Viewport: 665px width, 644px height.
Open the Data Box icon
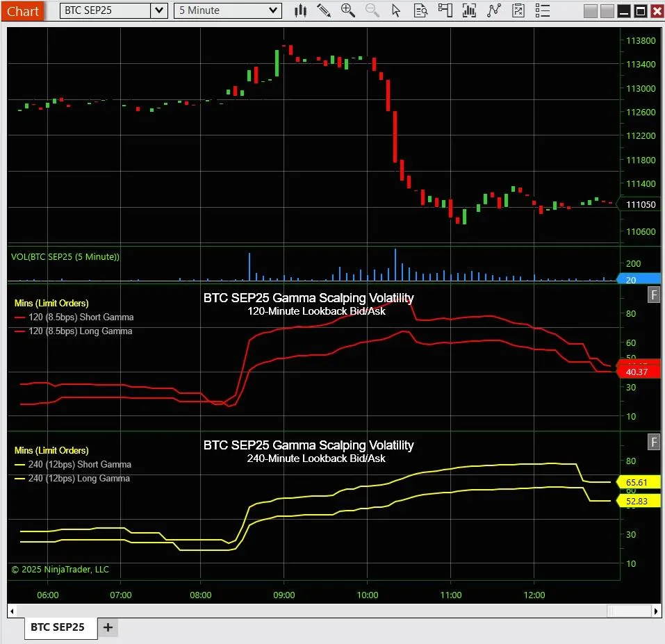(x=420, y=10)
